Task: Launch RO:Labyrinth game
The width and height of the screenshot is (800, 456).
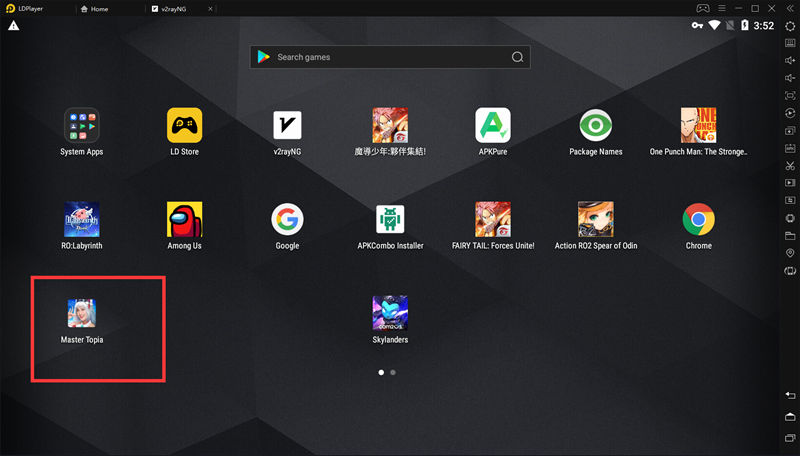Action: point(82,219)
